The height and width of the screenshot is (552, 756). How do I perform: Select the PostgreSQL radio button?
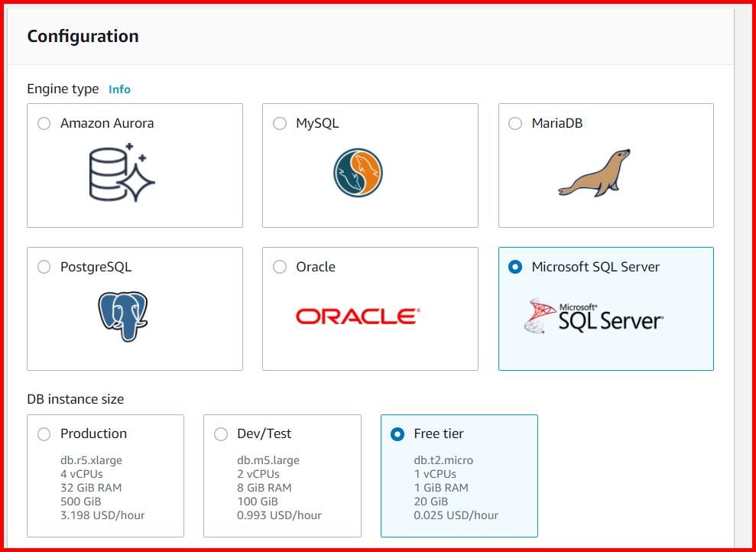point(42,267)
